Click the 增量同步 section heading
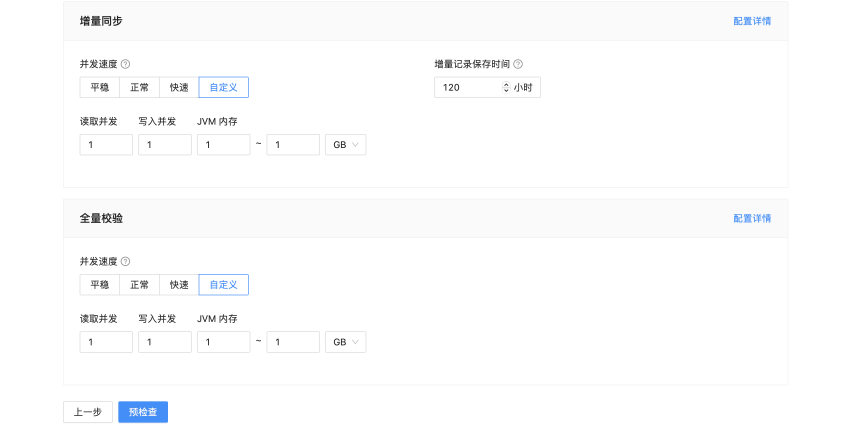 point(101,21)
